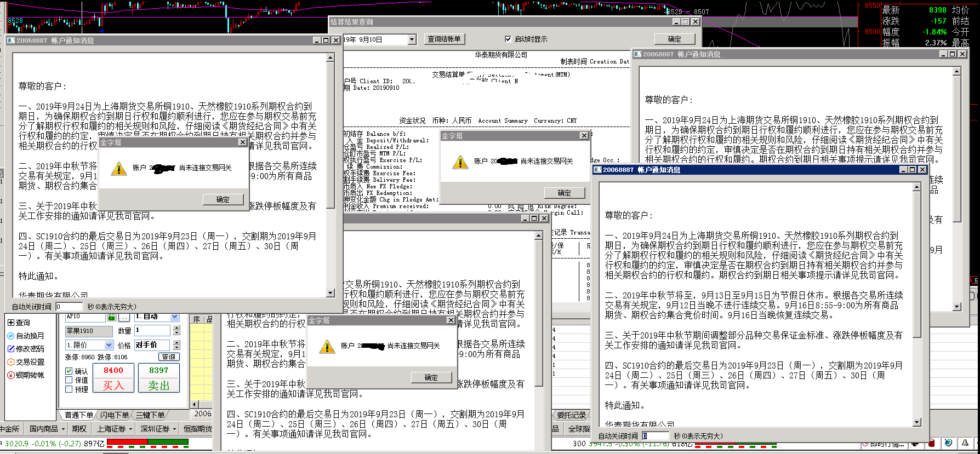The width and height of the screenshot is (980, 454).
Task: Increase 价格 with the up stepper
Action: [176, 342]
